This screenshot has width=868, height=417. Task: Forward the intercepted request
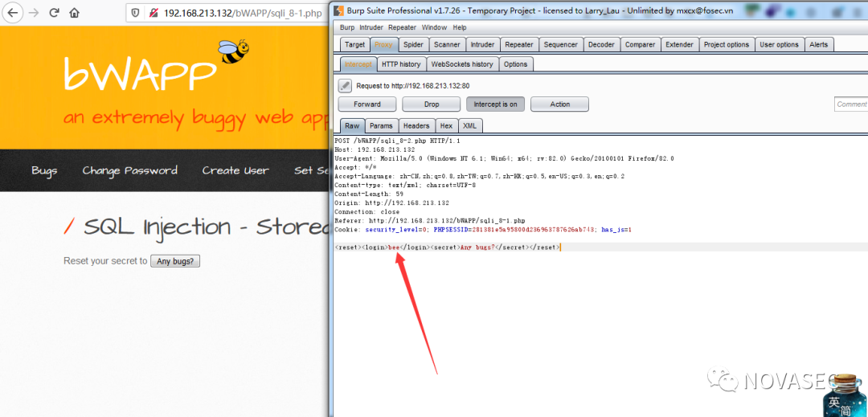[x=367, y=104]
